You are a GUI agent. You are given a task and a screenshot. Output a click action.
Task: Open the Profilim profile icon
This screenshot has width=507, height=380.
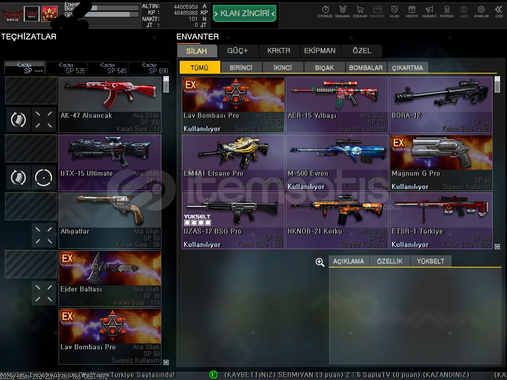click(x=447, y=11)
